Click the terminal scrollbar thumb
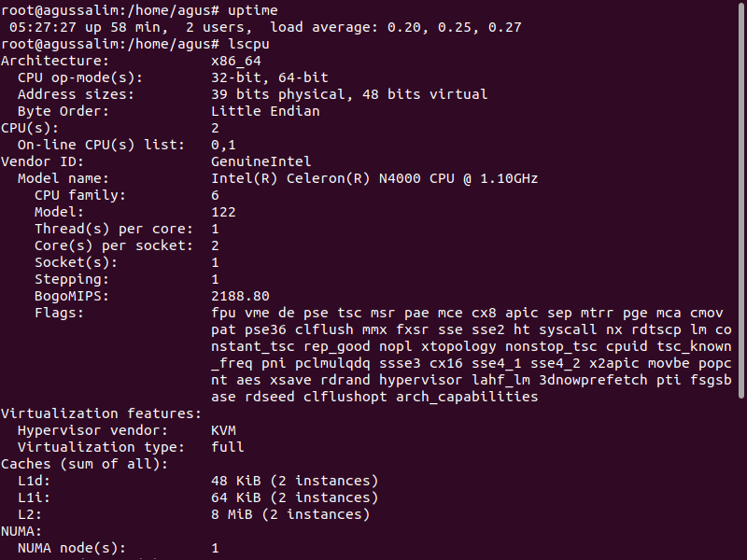This screenshot has width=747, height=560. coord(741,200)
